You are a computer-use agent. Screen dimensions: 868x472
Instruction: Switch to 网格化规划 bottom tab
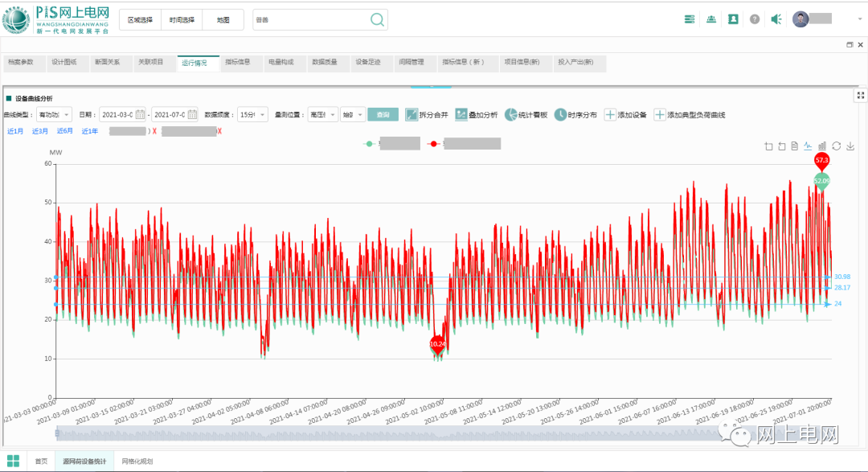[x=137, y=461]
